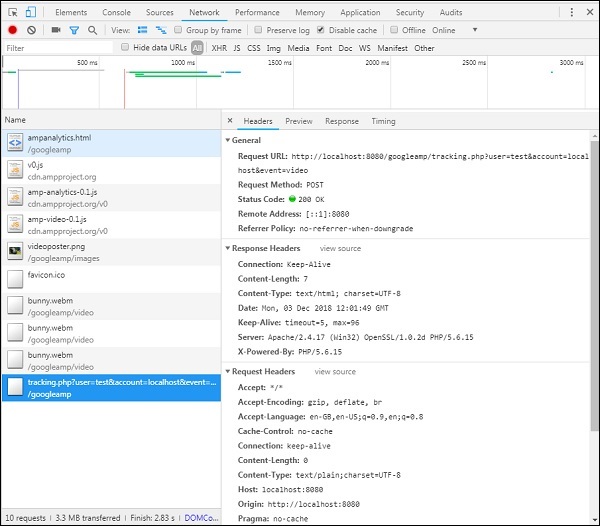The height and width of the screenshot is (526, 600).
Task: Enable the Preserve log checkbox
Action: [x=258, y=30]
